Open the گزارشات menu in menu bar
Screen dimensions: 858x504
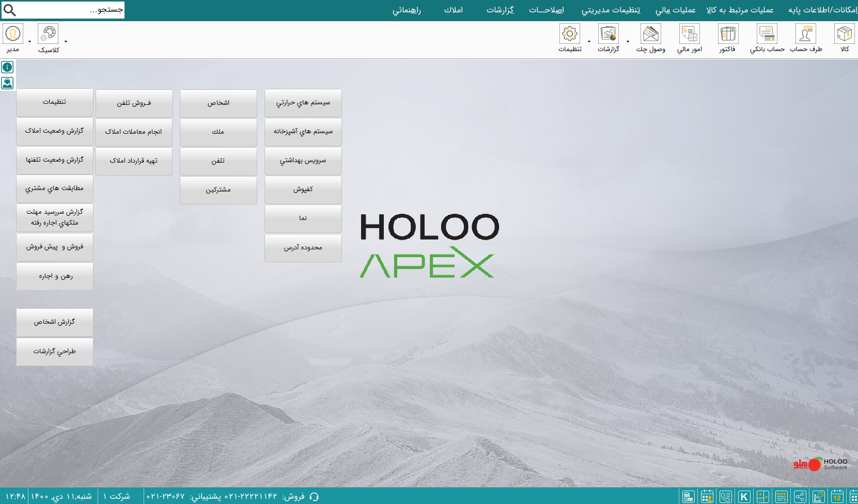500,10
